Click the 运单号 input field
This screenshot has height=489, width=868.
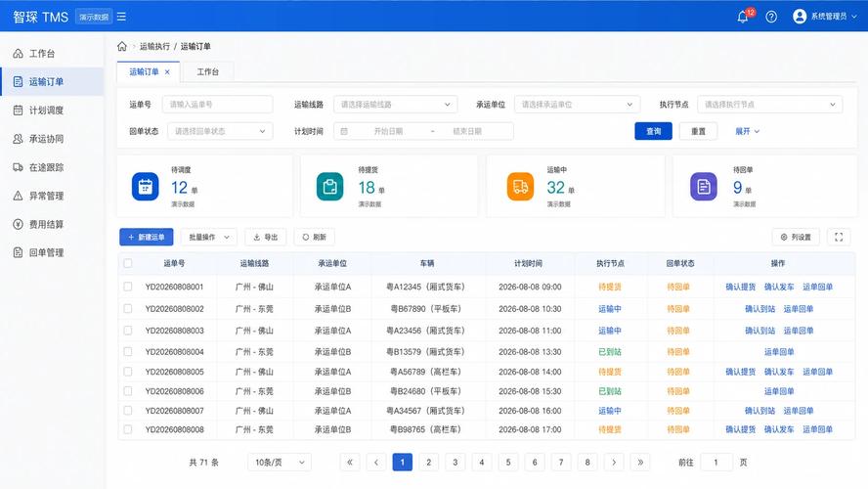[x=217, y=104]
